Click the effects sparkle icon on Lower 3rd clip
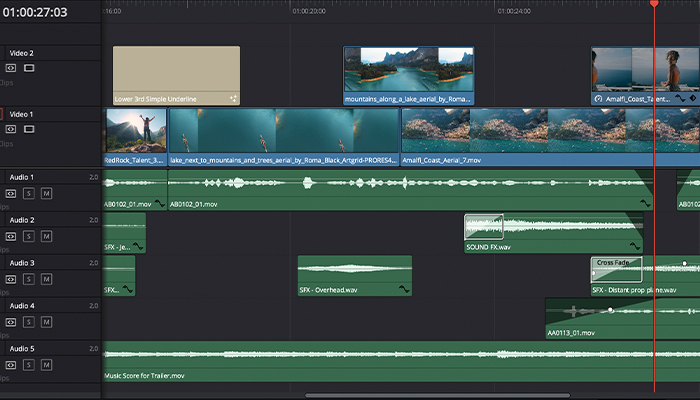The height and width of the screenshot is (400, 700). coord(233,99)
